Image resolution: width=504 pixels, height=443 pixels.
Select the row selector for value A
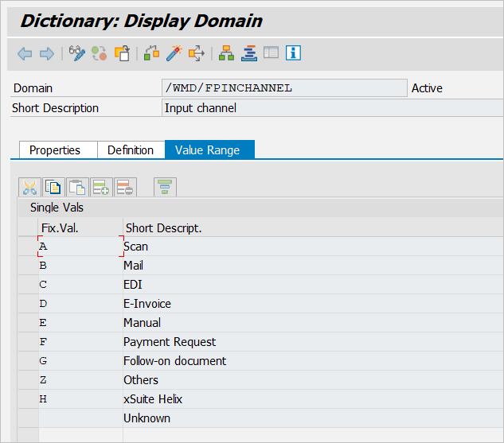pyautogui.click(x=27, y=247)
